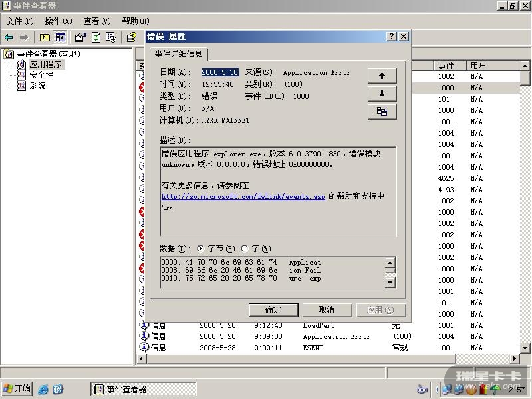532x399 pixels.
Task: Click the highlighted date 2008-5-30 field
Action: coord(220,72)
